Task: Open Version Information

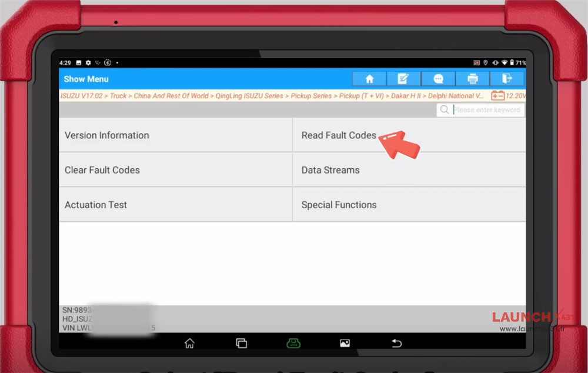Action: [x=175, y=135]
